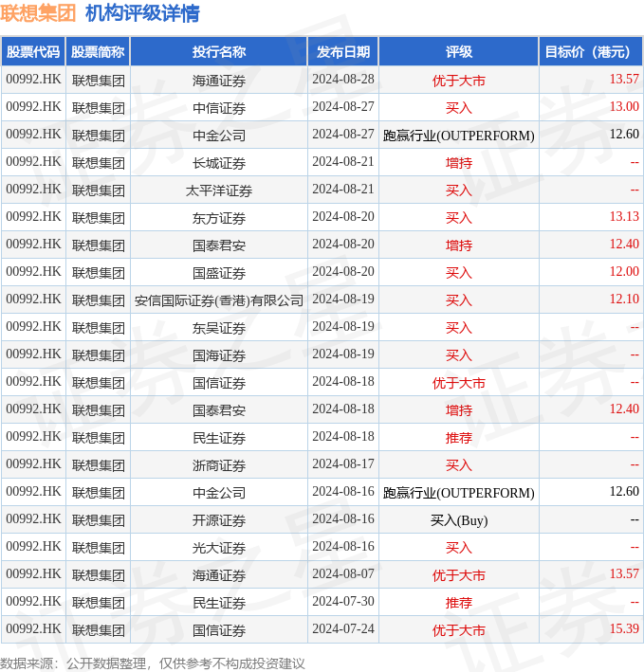644x672 pixels.
Task: Select the 长城证券 broker cell
Action: click(219, 162)
